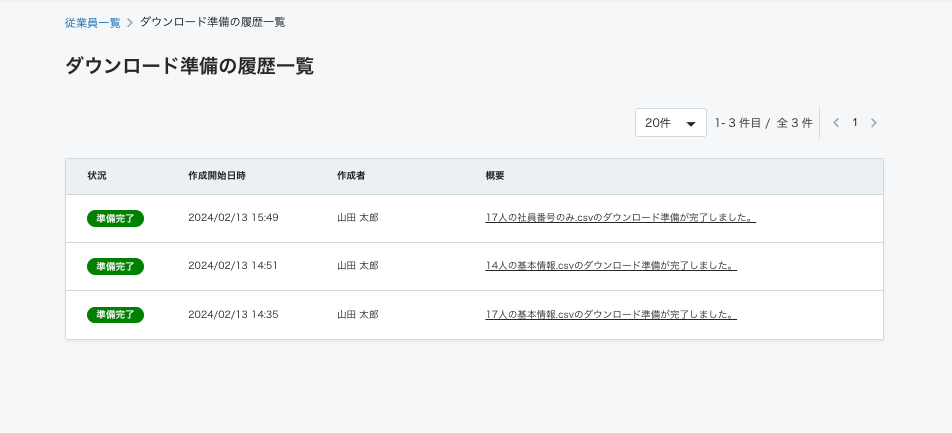This screenshot has width=952, height=433.
Task: Click the date 2024/02/13 15:49 cell
Action: (x=233, y=217)
